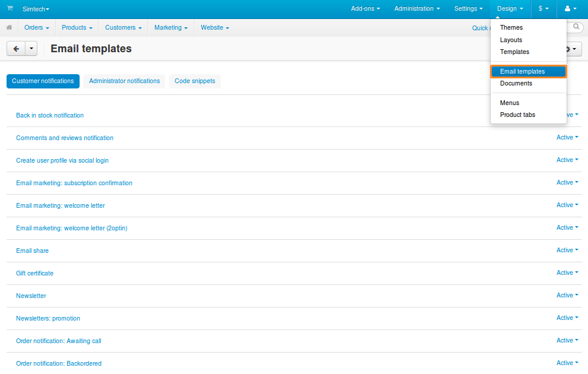588x374 pixels.
Task: Change status of Newsletters: promotion template
Action: (x=567, y=318)
